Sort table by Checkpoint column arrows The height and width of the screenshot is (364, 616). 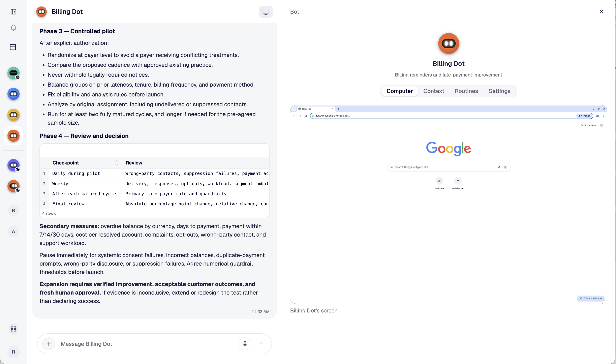click(117, 163)
